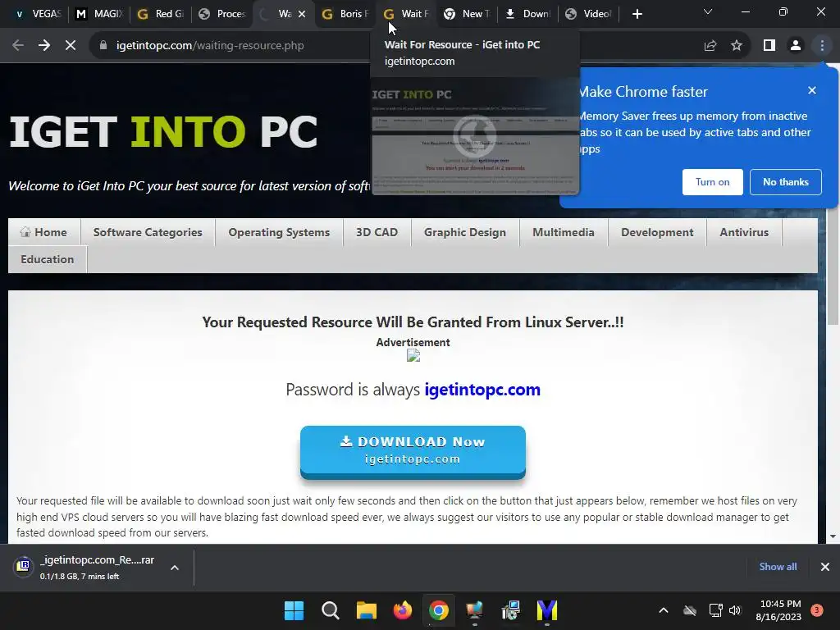Click the Wait For Resource tab preview thumbnail

[x=475, y=136]
